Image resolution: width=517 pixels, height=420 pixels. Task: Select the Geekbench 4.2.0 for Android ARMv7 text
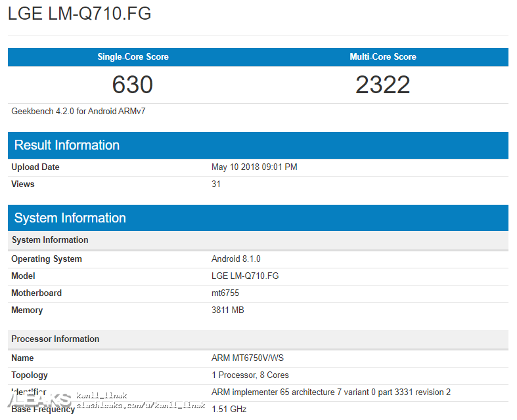tap(78, 112)
